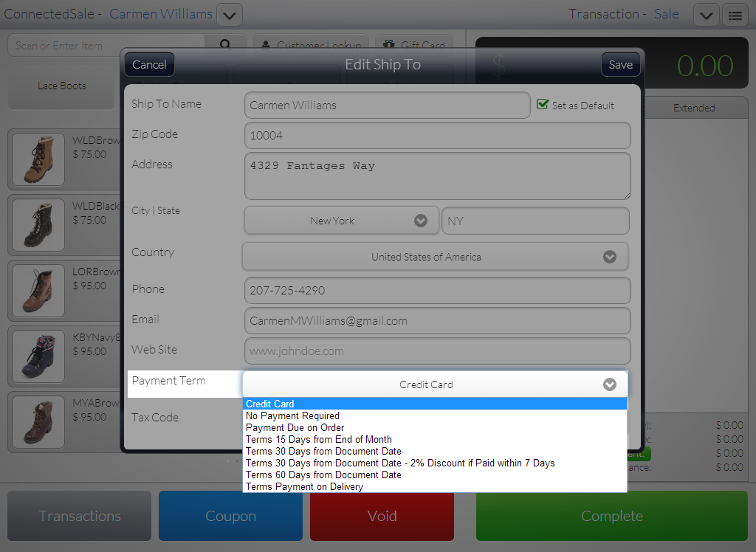The width and height of the screenshot is (756, 552).
Task: Open the hamburger menu icon at top right
Action: click(x=735, y=15)
